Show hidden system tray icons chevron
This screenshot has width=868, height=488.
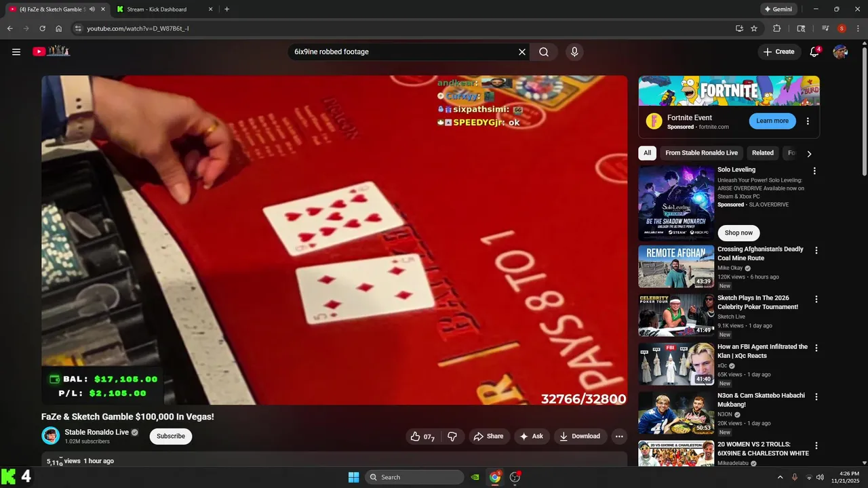point(780,477)
